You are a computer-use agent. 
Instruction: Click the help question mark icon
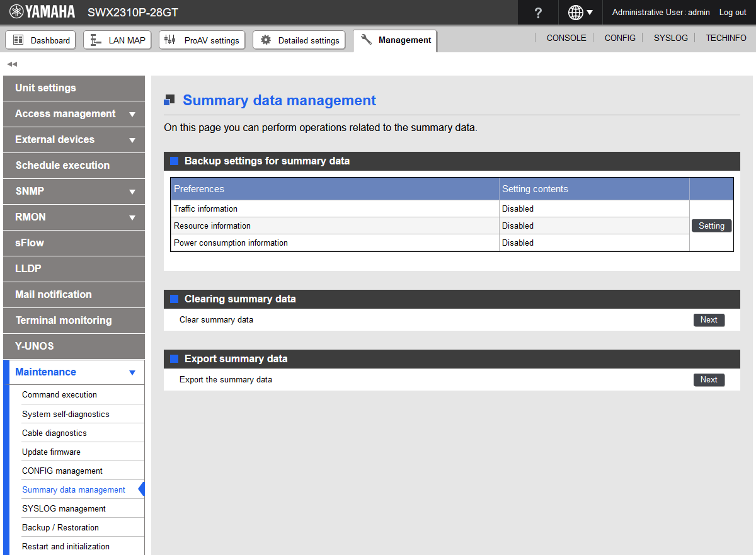538,13
